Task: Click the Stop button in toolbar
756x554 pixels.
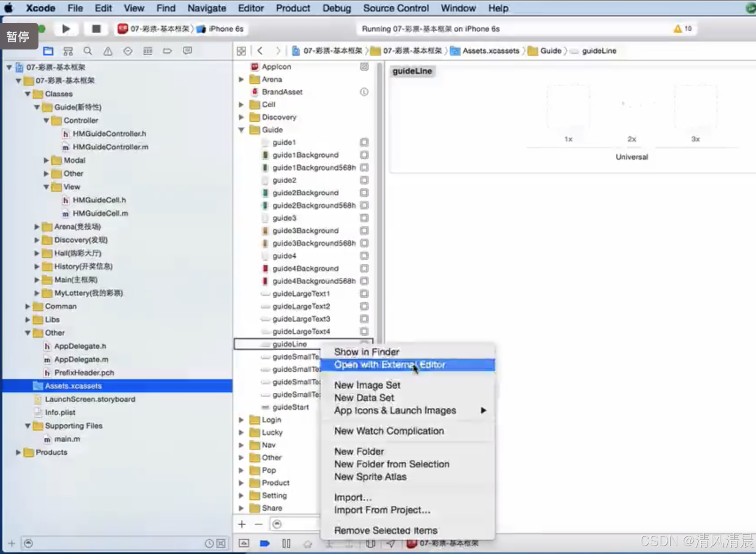Action: click(96, 29)
